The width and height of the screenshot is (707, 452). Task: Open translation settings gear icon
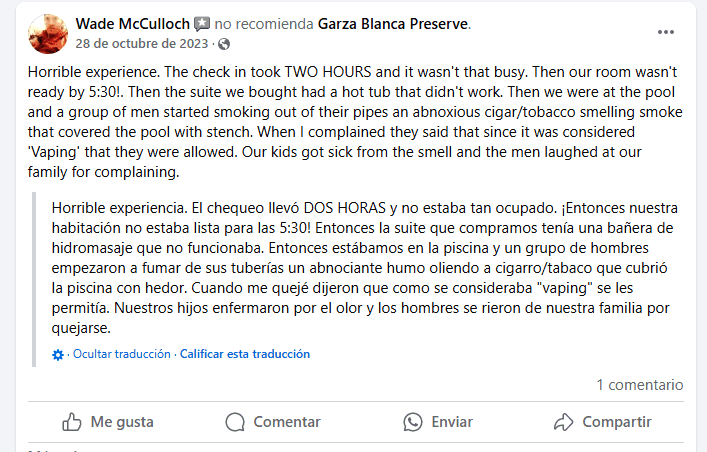point(58,354)
